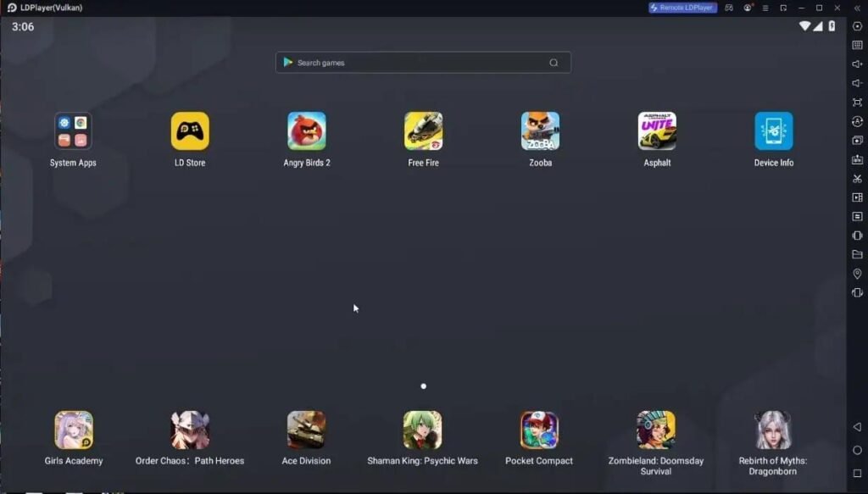Minimize the LDPlayer window
868x494 pixels.
801,8
